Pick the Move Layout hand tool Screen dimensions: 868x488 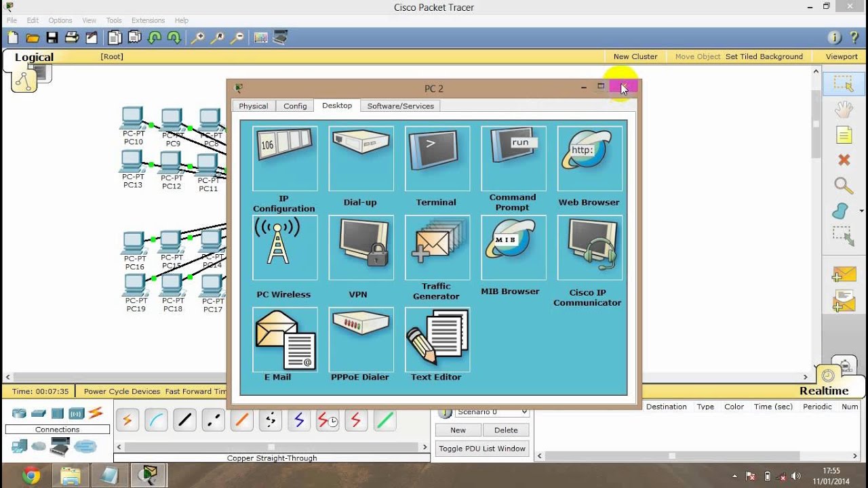coord(843,109)
